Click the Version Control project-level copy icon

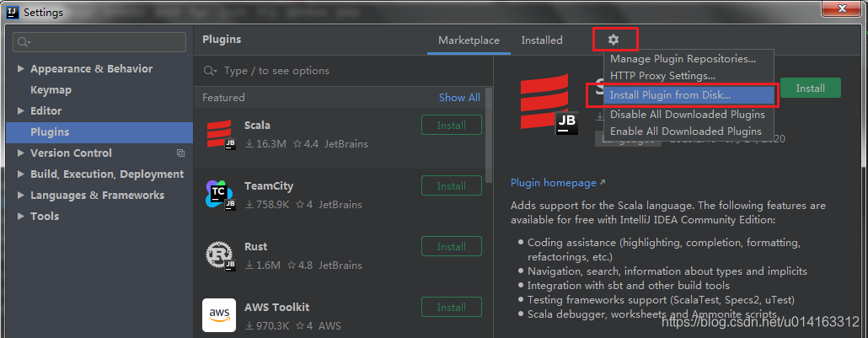tap(180, 153)
